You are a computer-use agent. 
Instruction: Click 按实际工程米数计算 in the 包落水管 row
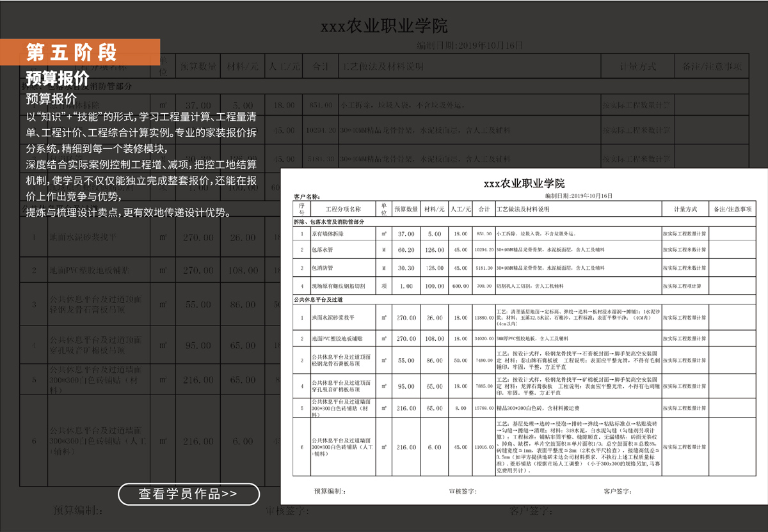tap(685, 250)
